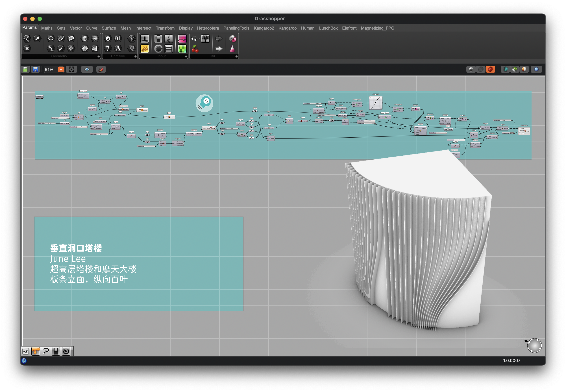Click the green open file button
The height and width of the screenshot is (392, 566).
coord(25,69)
